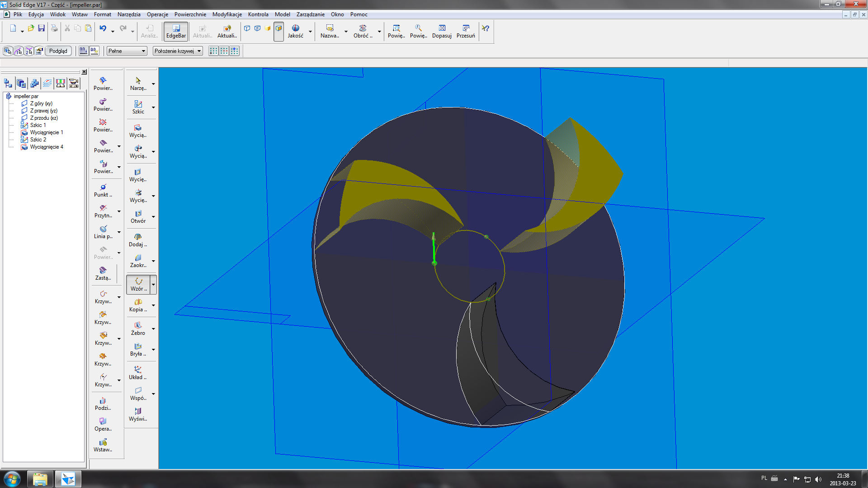Open the Edycja menu
Screen dimensions: 868x488
pos(36,14)
